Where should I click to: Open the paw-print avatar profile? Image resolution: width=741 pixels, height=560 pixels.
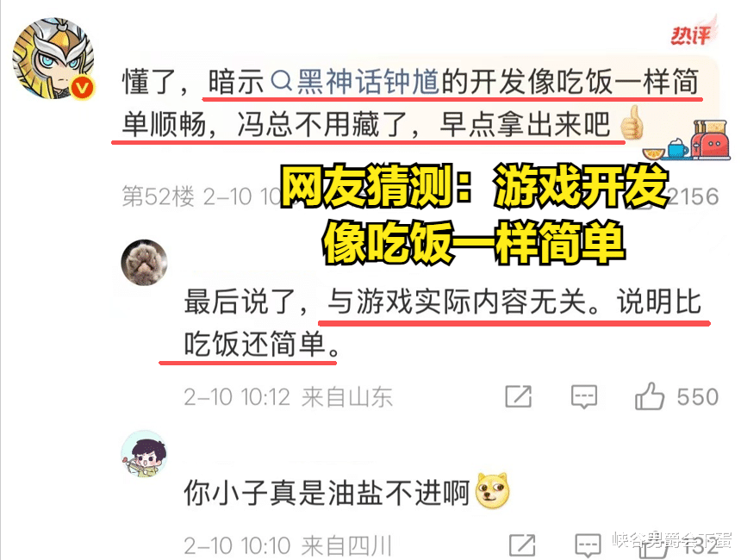coord(144,262)
